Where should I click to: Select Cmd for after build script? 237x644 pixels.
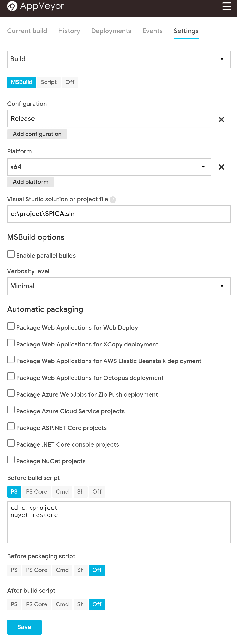(x=62, y=605)
